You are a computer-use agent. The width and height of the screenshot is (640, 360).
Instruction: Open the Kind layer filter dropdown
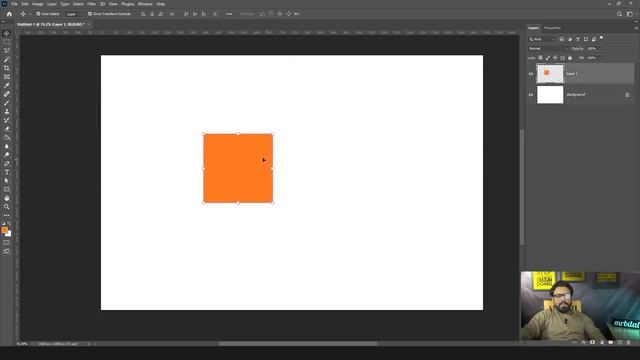pyautogui.click(x=542, y=39)
